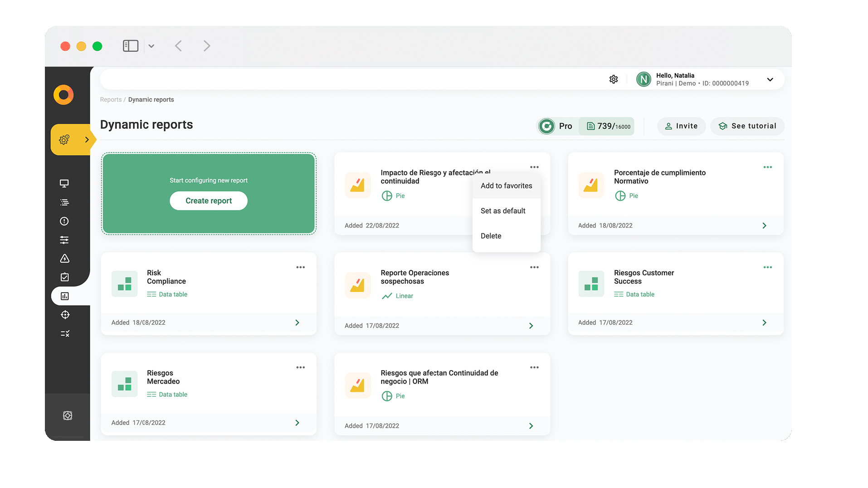
Task: Choose Set as default from the menu
Action: [x=503, y=210]
